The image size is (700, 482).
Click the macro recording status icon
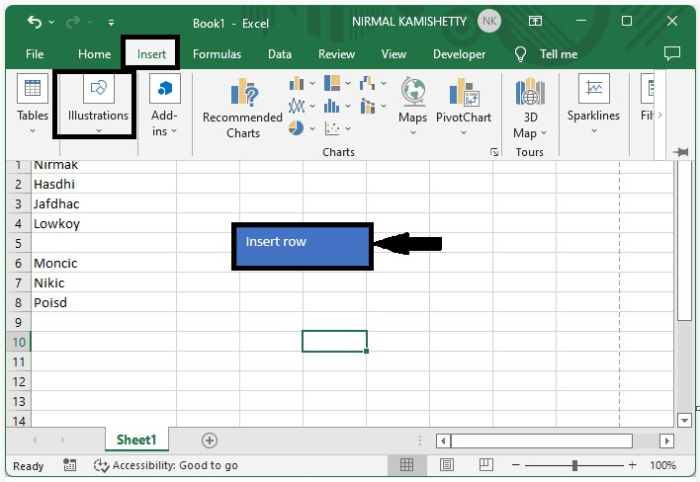69,465
